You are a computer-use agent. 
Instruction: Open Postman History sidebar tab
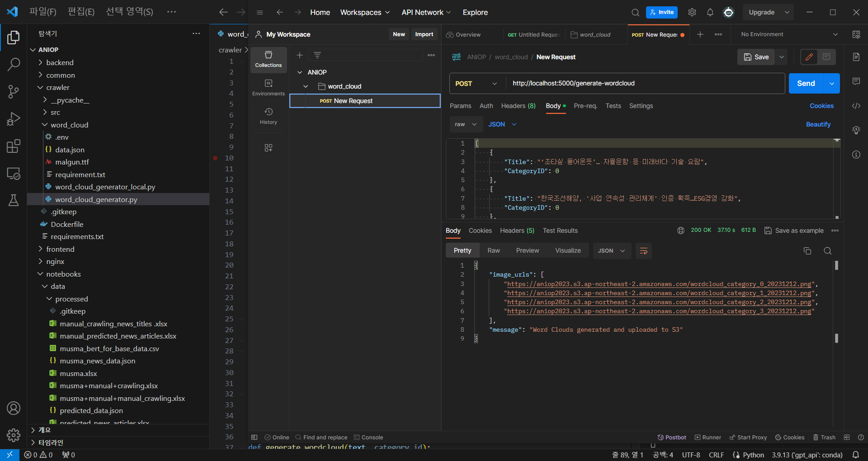click(x=269, y=117)
